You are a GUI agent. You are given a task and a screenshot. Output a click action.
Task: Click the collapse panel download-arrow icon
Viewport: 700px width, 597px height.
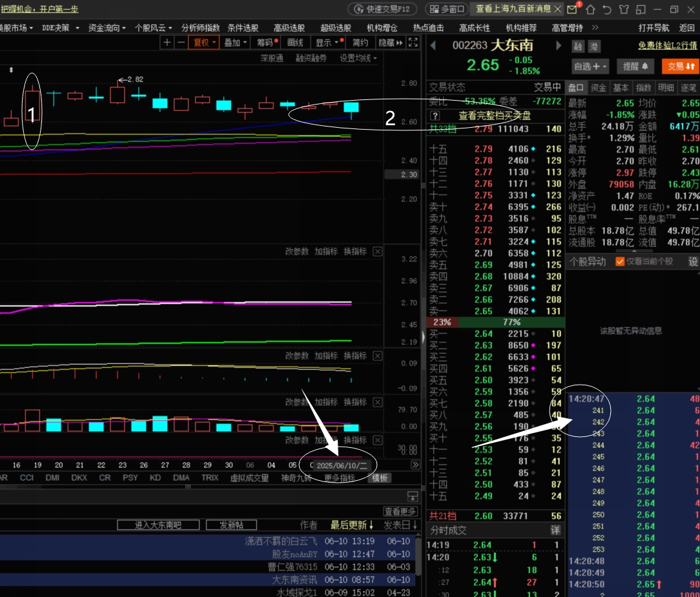pos(413,496)
